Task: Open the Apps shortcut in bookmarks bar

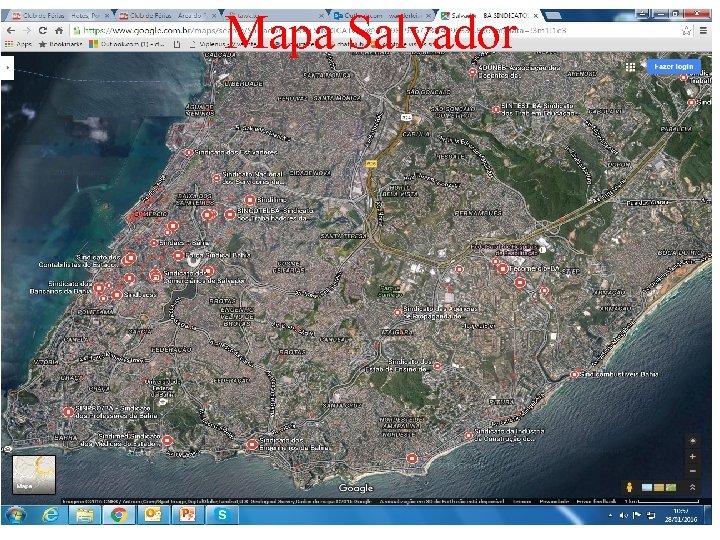Action: (18, 44)
